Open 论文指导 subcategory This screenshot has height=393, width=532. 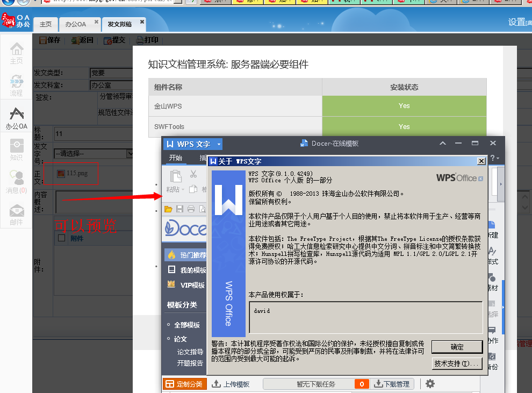point(190,352)
